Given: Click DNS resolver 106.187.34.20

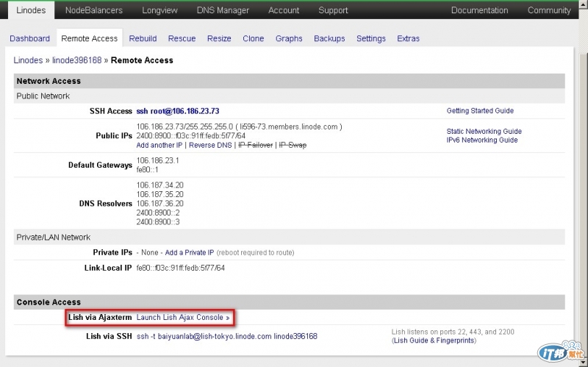Looking at the screenshot, I should coord(159,185).
